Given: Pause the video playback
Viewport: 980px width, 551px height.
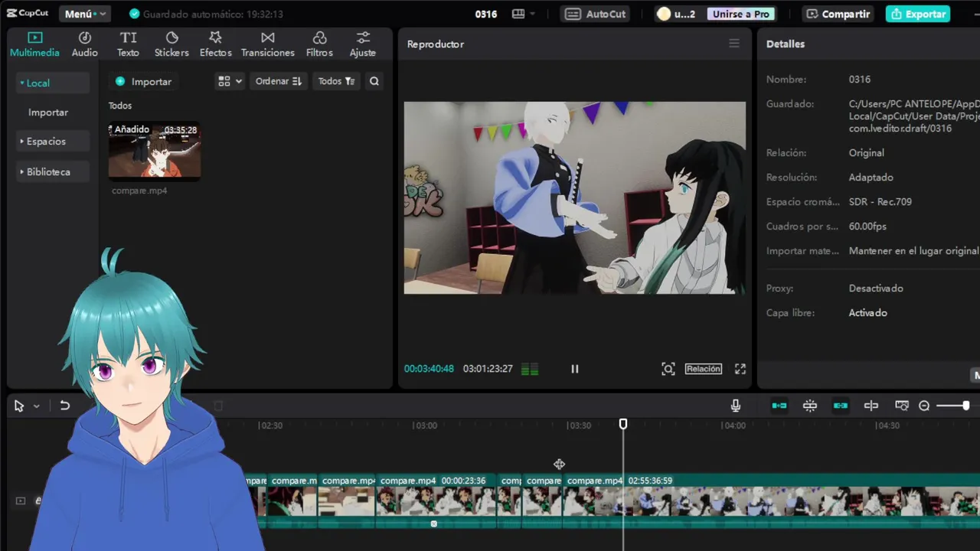Looking at the screenshot, I should [575, 369].
